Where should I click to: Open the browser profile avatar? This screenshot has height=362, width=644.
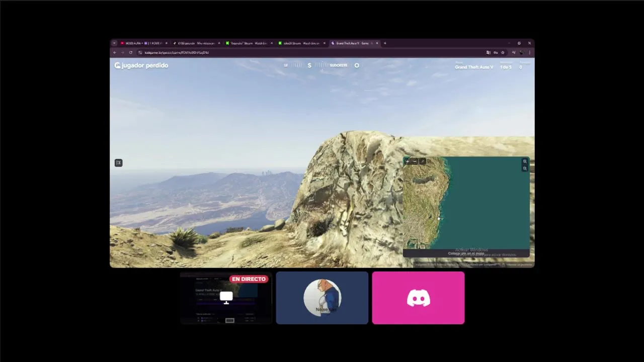pyautogui.click(x=522, y=52)
